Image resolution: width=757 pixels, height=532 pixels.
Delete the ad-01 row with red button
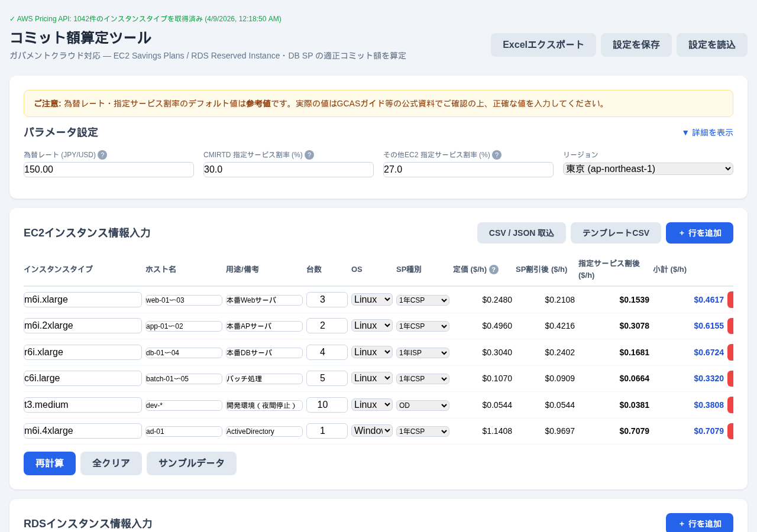click(x=730, y=431)
